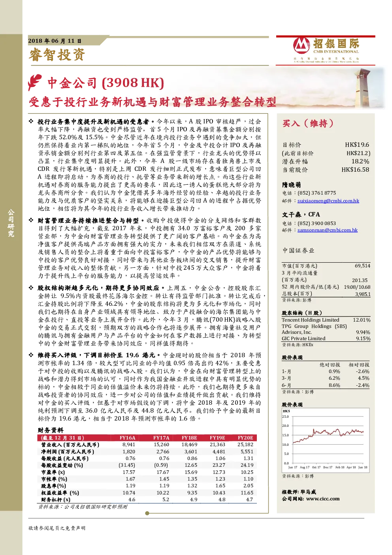Click the 中国证券业 sector label
The height and width of the screenshot is (555, 392).
click(298, 250)
